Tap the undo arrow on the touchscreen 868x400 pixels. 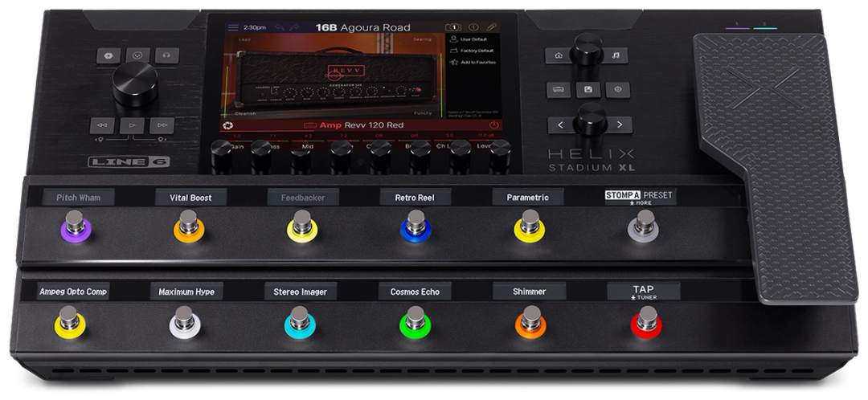pos(278,27)
